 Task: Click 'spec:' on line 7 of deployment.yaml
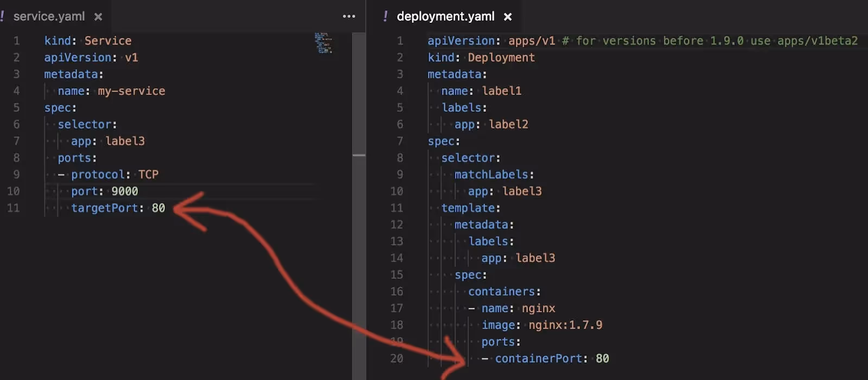tap(444, 141)
